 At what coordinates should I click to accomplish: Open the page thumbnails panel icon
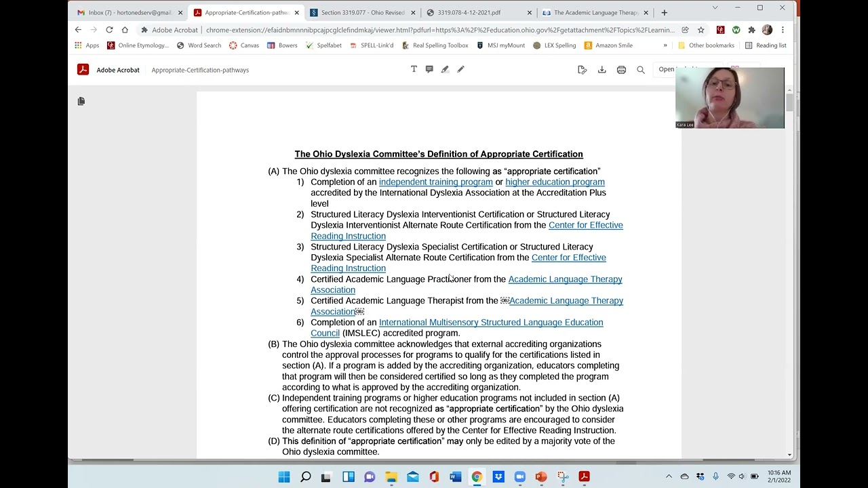(x=81, y=101)
